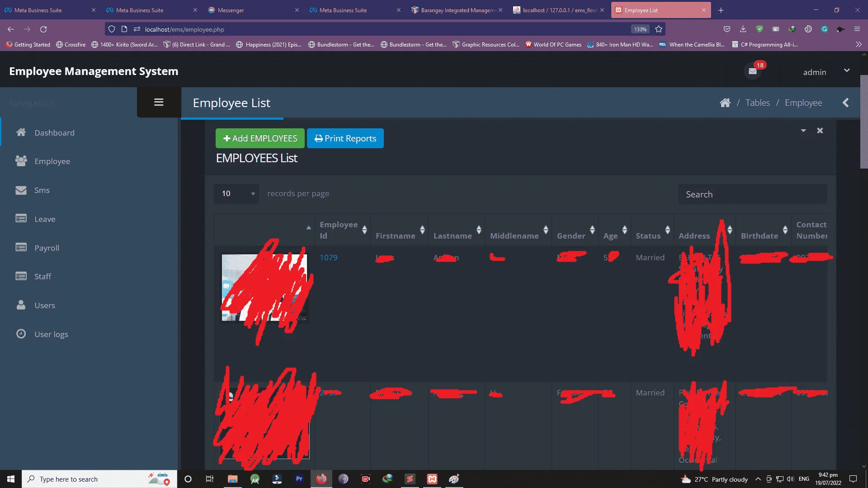The height and width of the screenshot is (488, 868).
Task: Click the 133% zoom indicator
Action: pyautogui.click(x=640, y=29)
